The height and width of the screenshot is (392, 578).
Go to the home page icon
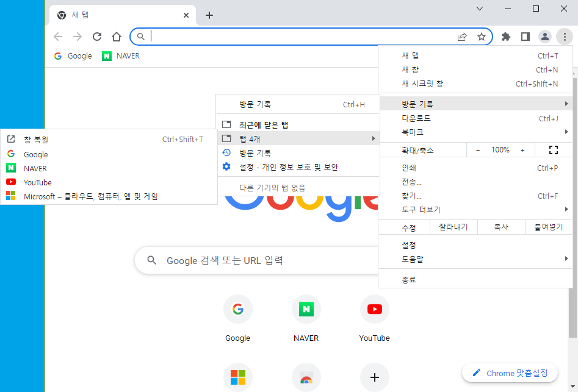(x=117, y=37)
